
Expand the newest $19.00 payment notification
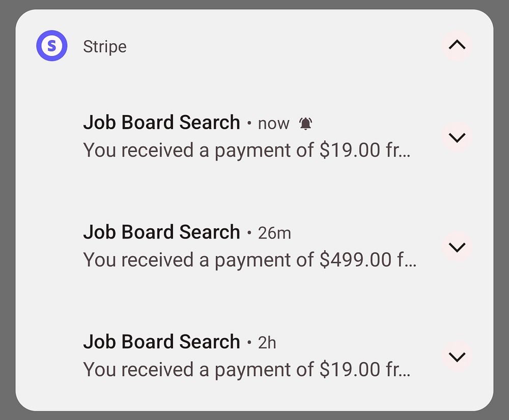pos(457,137)
